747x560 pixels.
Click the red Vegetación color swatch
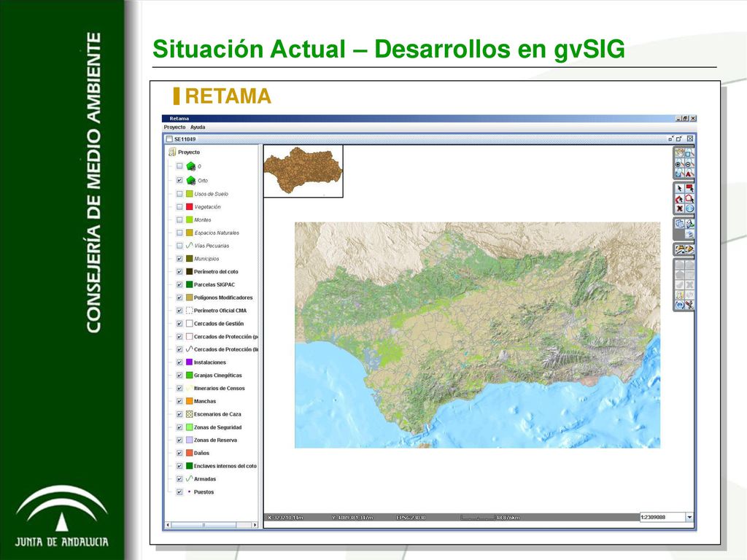[189, 206]
